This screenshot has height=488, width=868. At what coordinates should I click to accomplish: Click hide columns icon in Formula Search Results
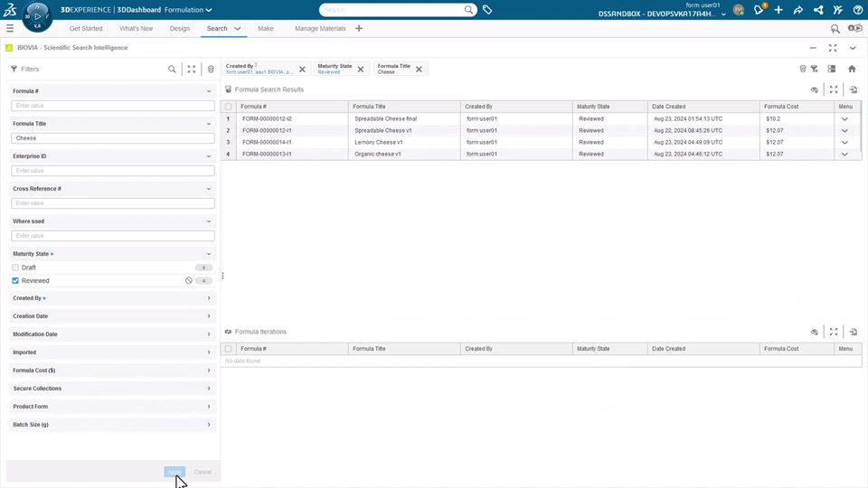click(815, 89)
